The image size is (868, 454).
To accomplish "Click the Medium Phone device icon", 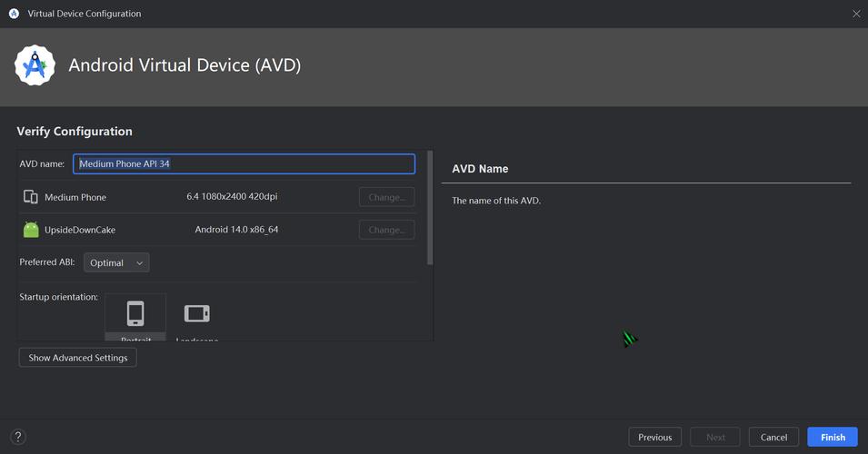I will (x=31, y=197).
